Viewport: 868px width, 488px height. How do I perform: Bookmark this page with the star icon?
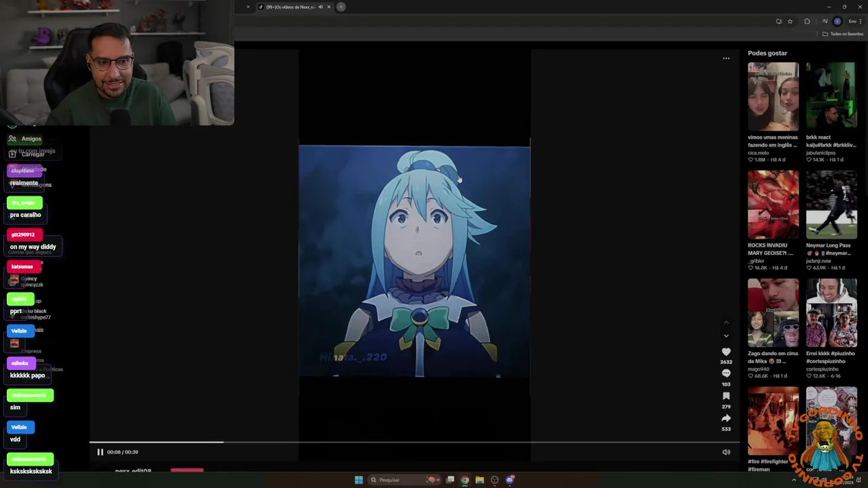coord(790,21)
